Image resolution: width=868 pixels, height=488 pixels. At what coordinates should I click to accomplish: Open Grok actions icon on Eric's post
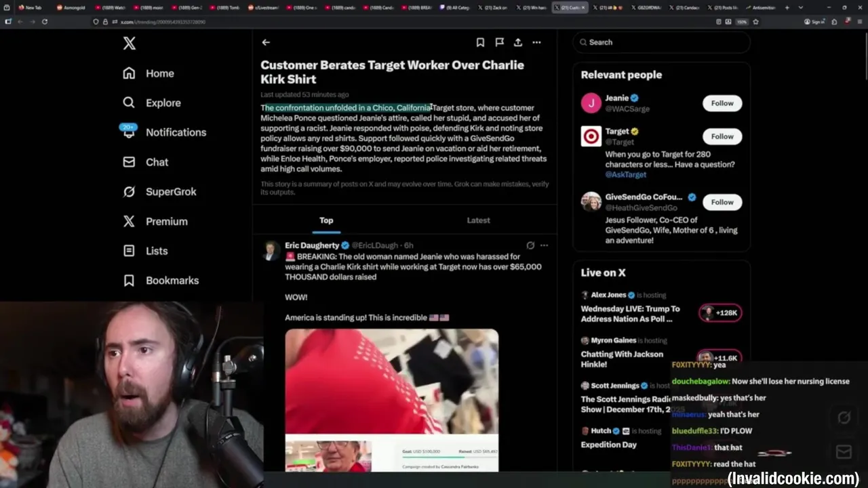click(530, 245)
